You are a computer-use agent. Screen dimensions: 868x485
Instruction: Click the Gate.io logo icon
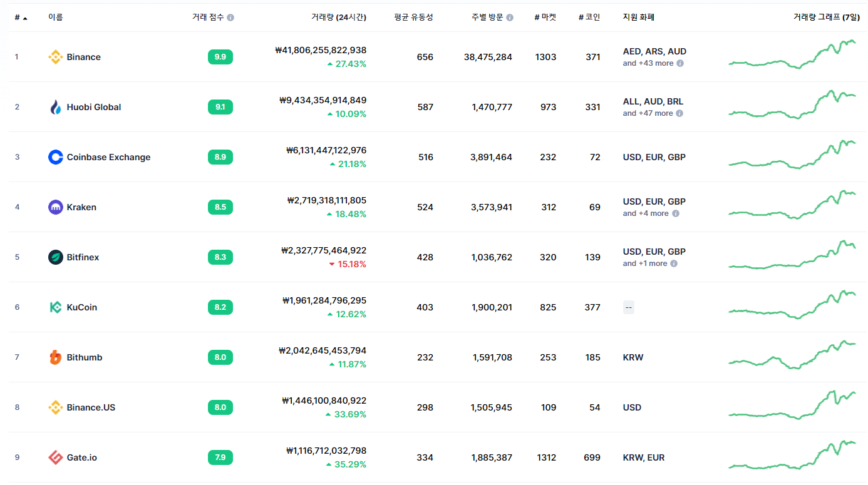point(56,457)
